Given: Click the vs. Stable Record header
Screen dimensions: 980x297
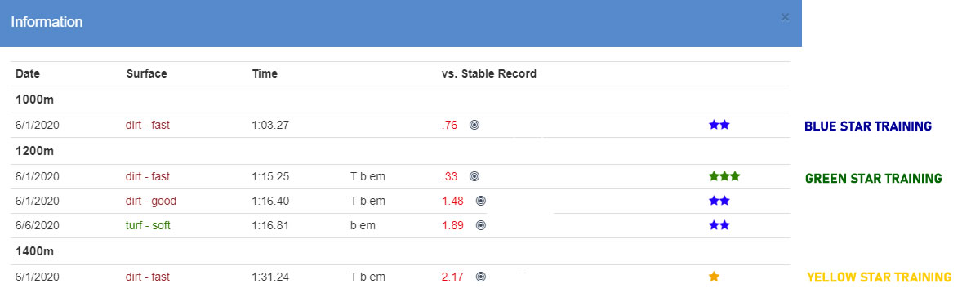Looking at the screenshot, I should tap(489, 73).
